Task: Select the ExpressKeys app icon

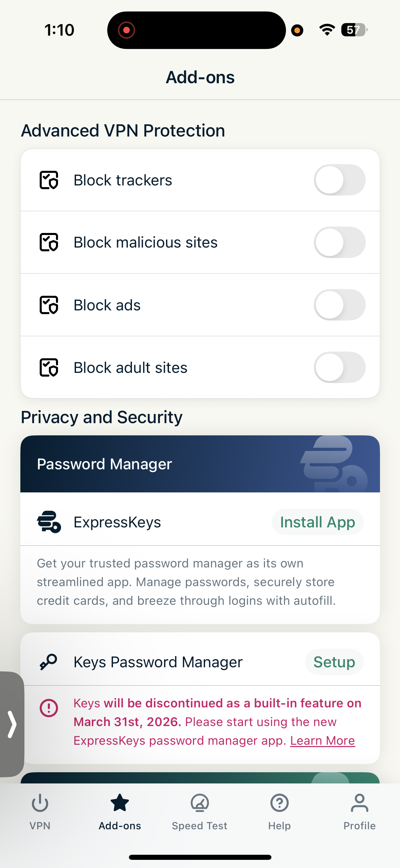Action: coord(49,522)
